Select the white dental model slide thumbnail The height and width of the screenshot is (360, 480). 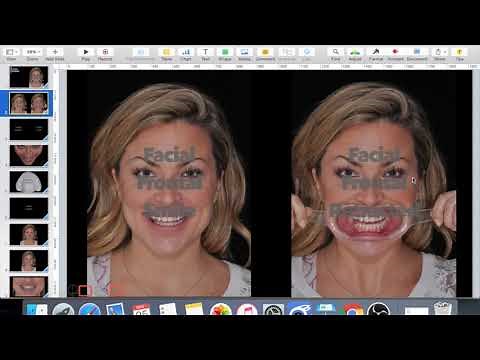pos(29,182)
